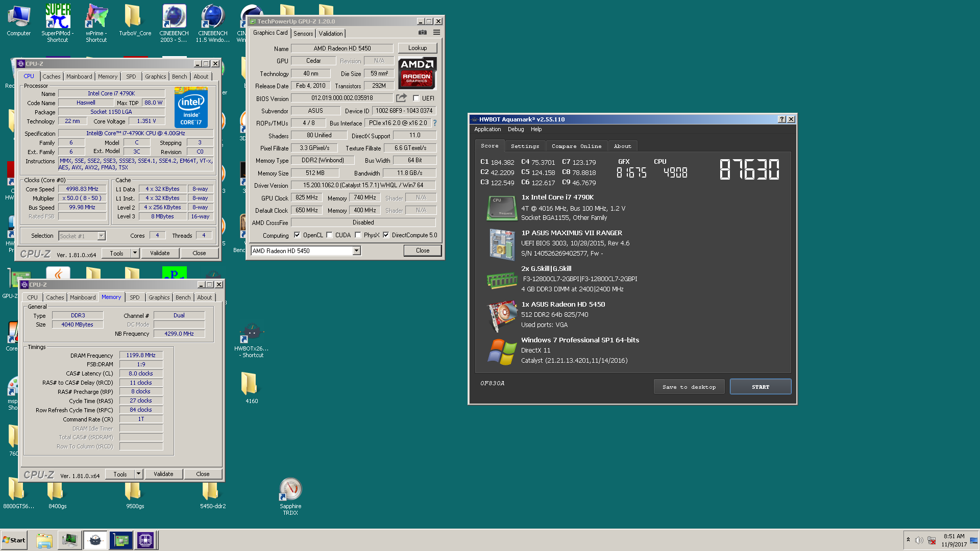Expand the AMD Radeon HD 5450 GPU dropdown
Image resolution: width=980 pixels, height=551 pixels.
click(356, 251)
